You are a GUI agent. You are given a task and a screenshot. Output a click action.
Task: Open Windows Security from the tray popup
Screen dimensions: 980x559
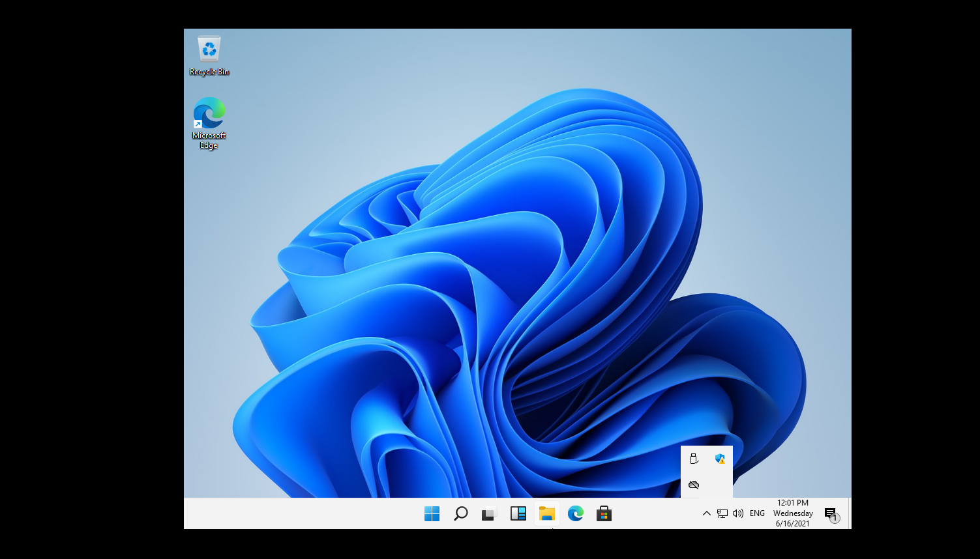(x=719, y=458)
